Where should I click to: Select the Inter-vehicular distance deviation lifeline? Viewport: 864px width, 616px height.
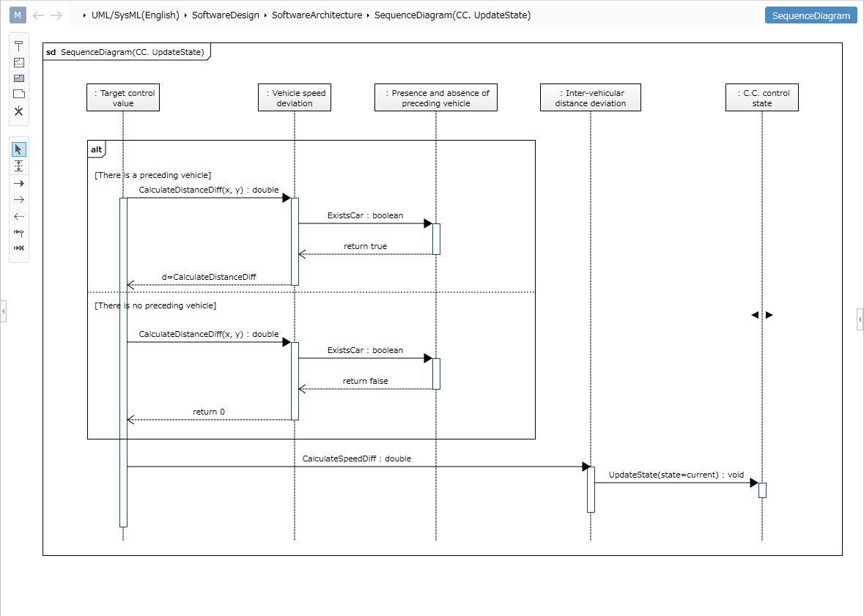590,97
